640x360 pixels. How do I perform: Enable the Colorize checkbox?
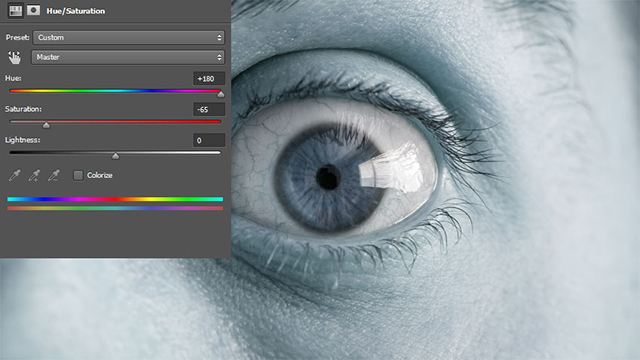coord(78,175)
